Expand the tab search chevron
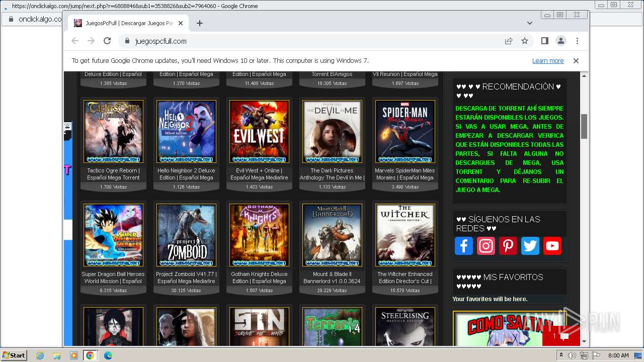Image resolution: width=644 pixels, height=362 pixels. coord(530,23)
